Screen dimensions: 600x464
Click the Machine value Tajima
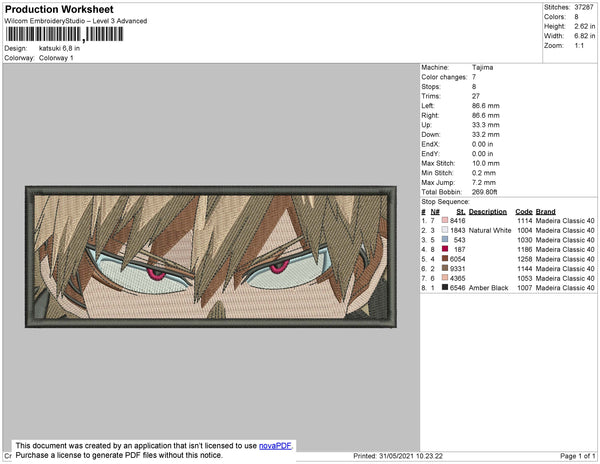482,67
